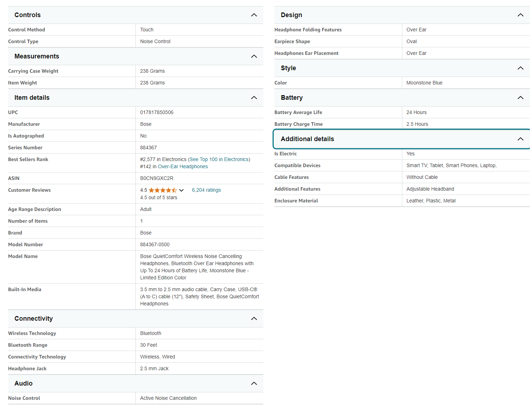Screen dimensions: 532x408
Task: Click the Battery Average Life value 24 Hours
Action: pos(417,112)
